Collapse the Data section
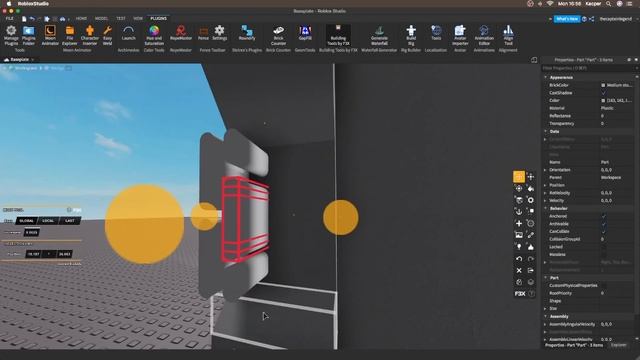Viewport: 640px width, 360px height. (x=546, y=131)
